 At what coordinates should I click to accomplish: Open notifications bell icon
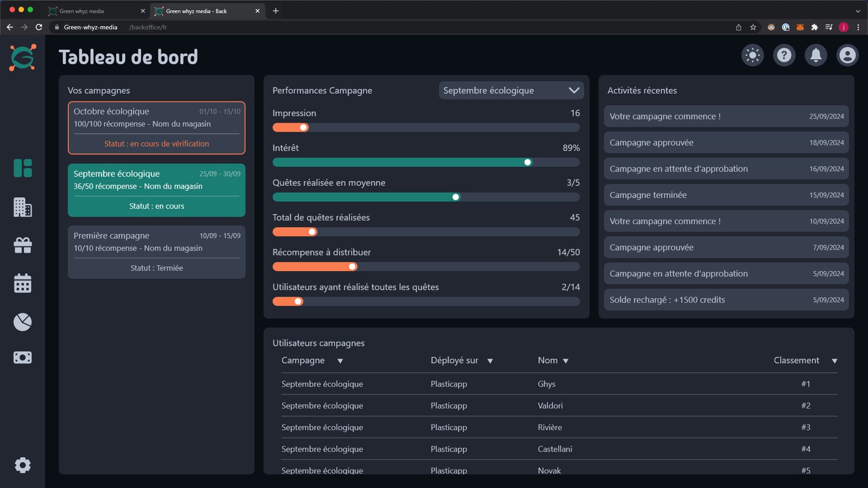[x=816, y=55]
